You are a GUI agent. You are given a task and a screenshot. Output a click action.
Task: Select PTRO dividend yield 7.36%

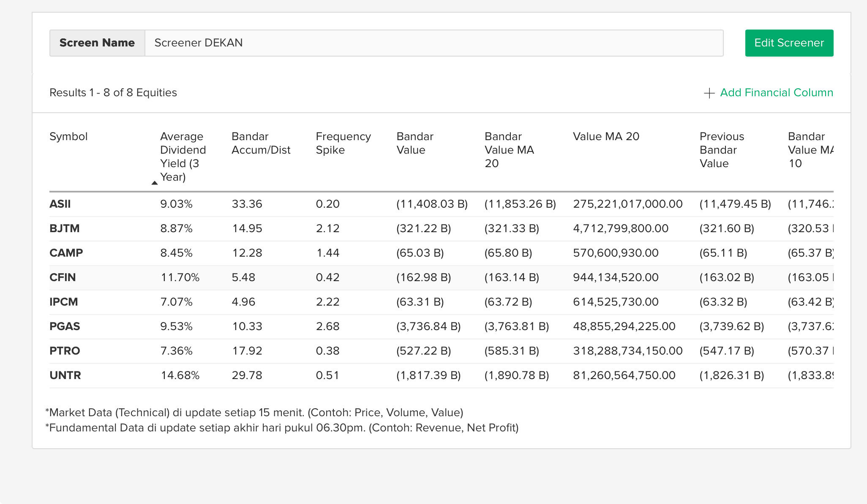point(176,351)
